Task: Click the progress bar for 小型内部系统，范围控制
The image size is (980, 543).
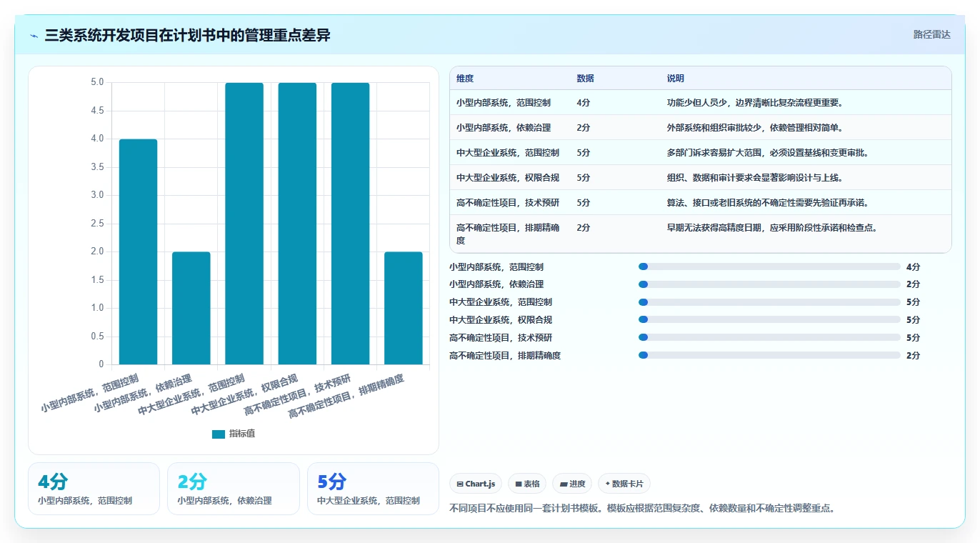Action: pyautogui.click(x=769, y=266)
